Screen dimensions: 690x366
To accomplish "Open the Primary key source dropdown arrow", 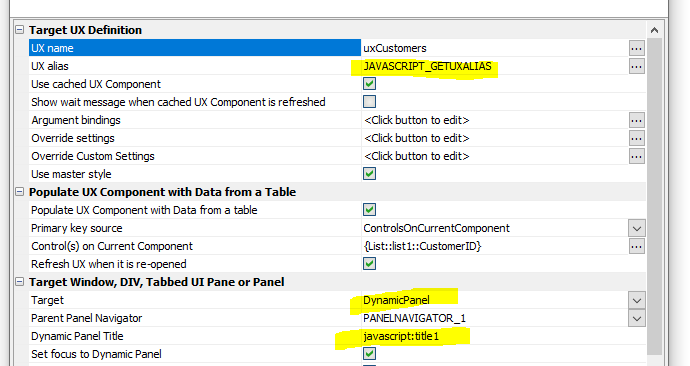I will 636,228.
